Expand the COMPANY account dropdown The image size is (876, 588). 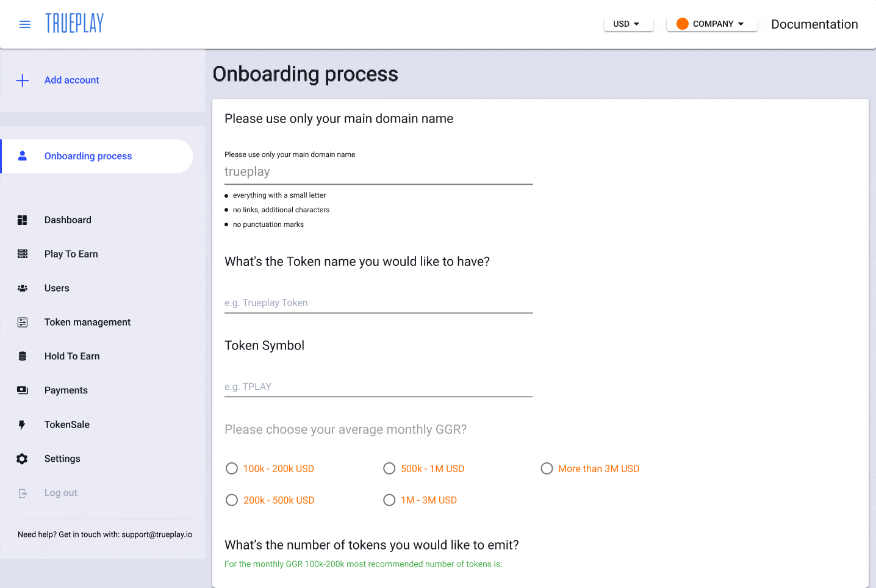point(712,24)
